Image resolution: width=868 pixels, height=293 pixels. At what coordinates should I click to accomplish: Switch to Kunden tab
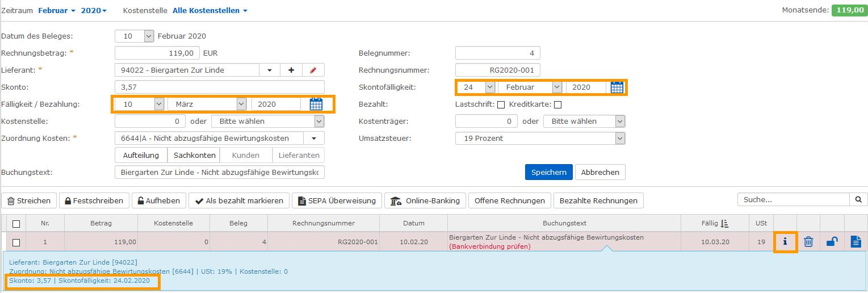coord(246,155)
